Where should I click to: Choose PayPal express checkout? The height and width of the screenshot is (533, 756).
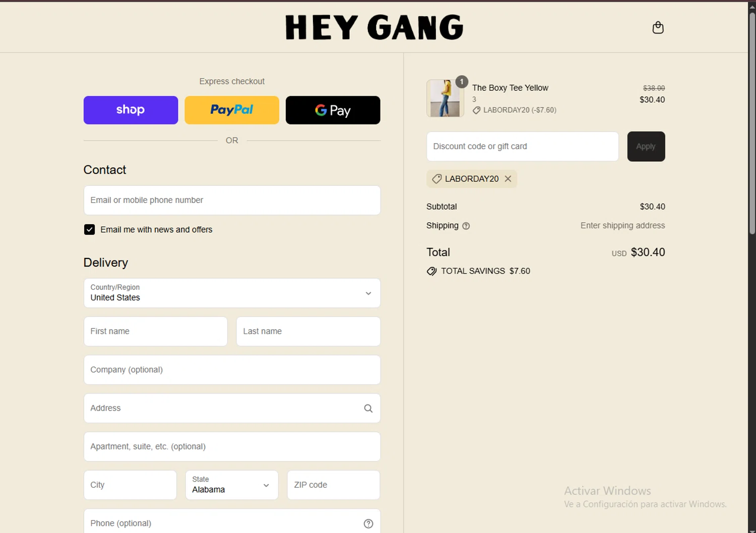(232, 110)
